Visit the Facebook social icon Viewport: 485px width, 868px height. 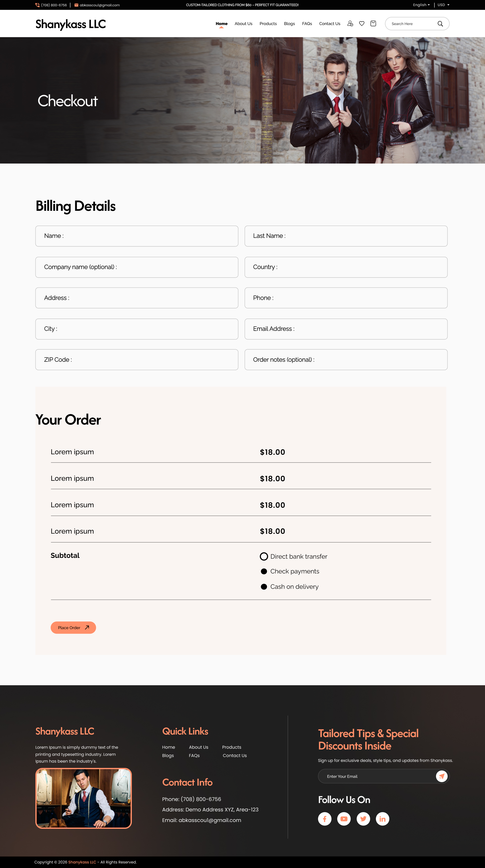pyautogui.click(x=325, y=819)
